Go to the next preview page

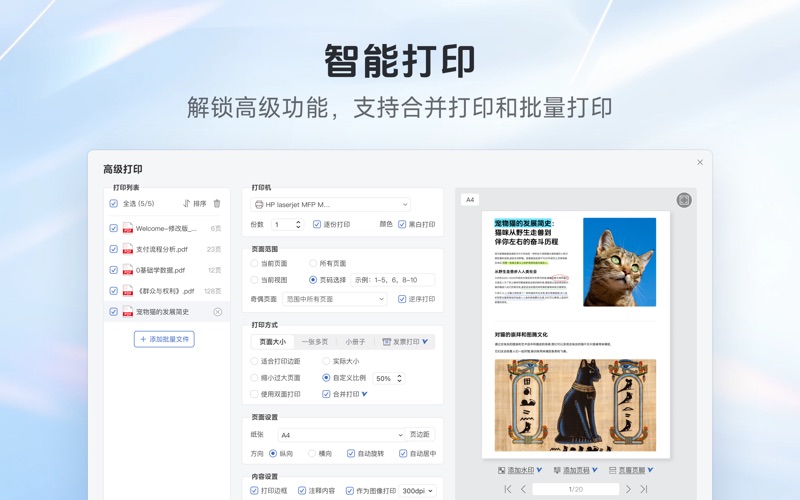(628, 489)
